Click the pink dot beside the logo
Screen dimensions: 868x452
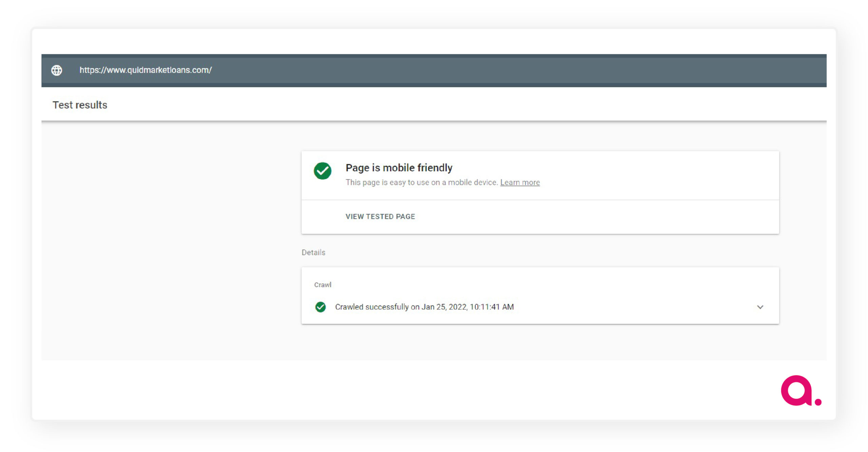[818, 402]
